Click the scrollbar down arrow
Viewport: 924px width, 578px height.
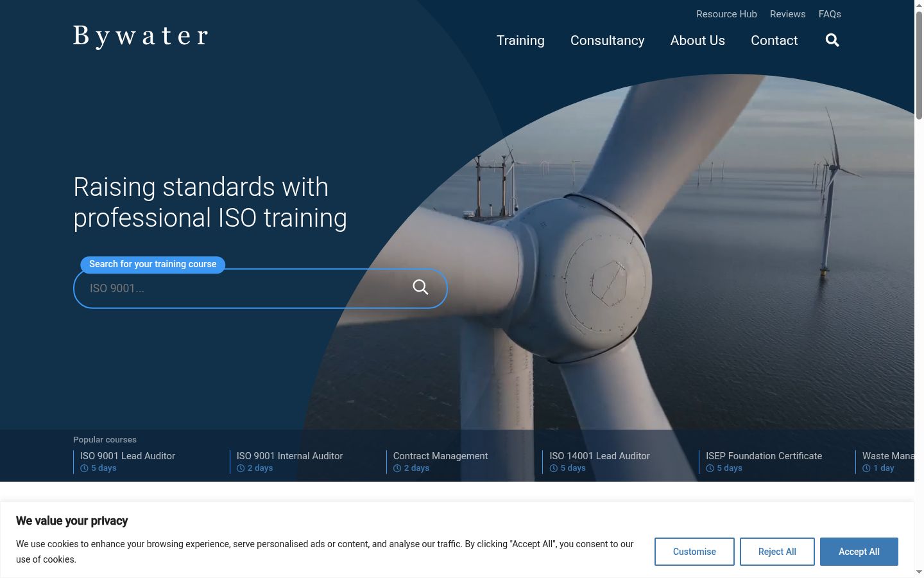[919, 572]
